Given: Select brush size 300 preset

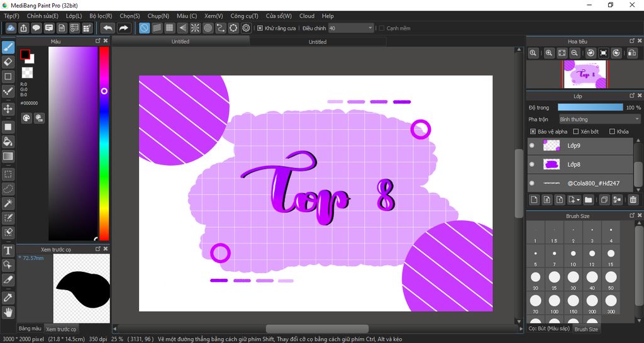Looking at the screenshot, I should pos(611,303).
